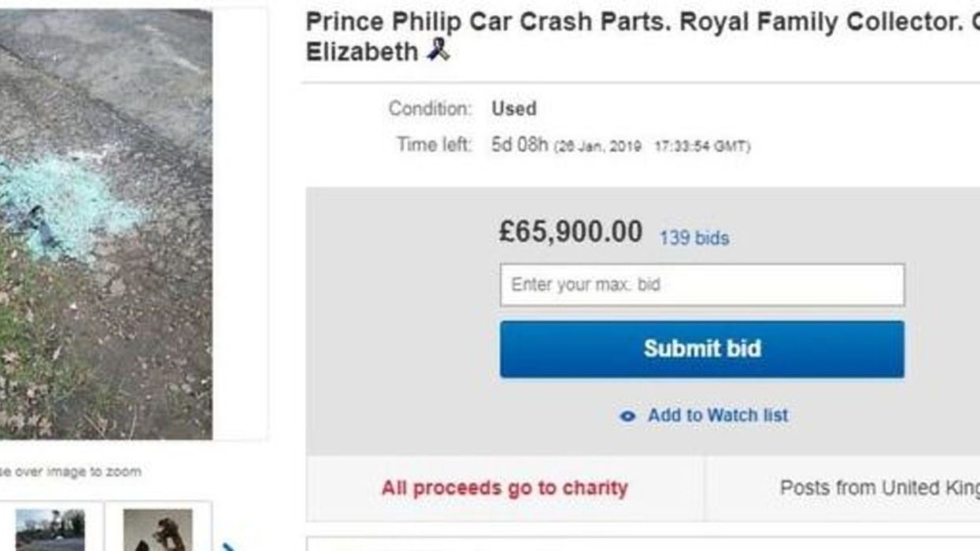Click the over image to zoom hint text
Viewport: 980px width, 551px height.
(71, 471)
